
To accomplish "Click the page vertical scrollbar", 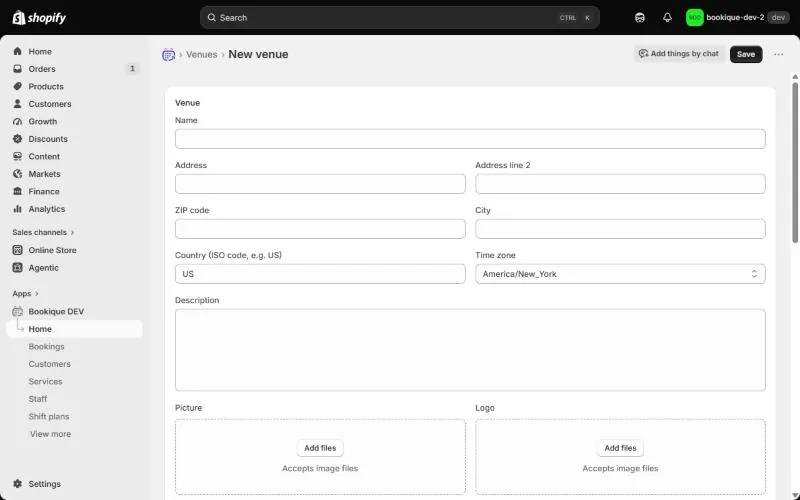I will (x=795, y=162).
